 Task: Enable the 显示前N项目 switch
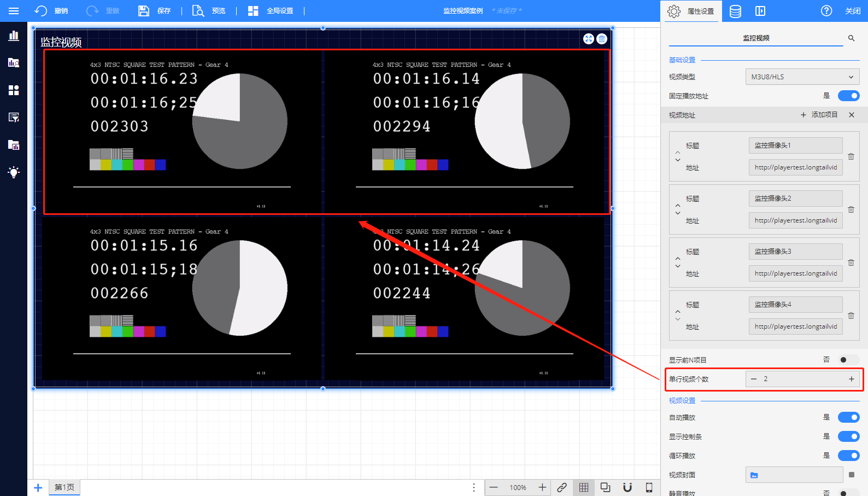[848, 360]
